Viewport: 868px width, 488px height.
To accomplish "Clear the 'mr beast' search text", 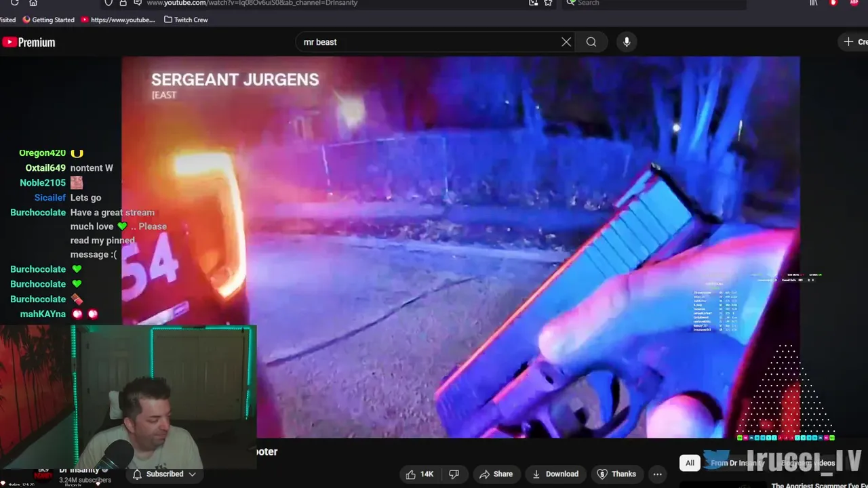I will click(x=566, y=42).
